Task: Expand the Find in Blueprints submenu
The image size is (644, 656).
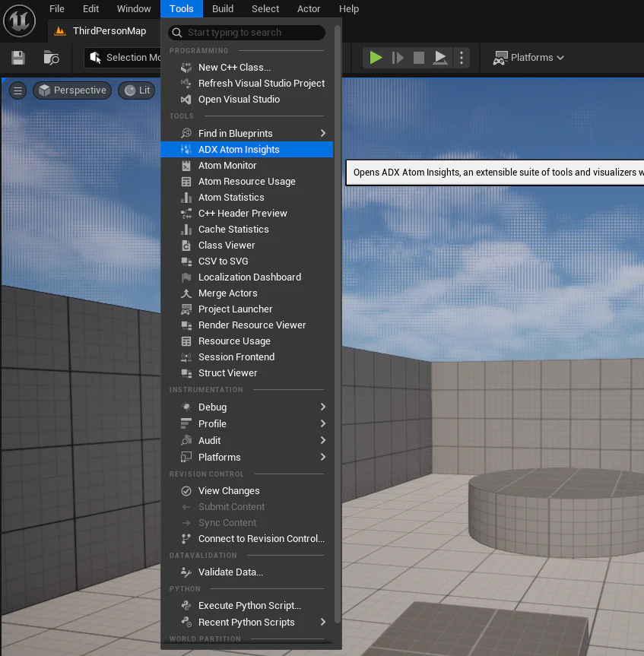Action: 247,134
